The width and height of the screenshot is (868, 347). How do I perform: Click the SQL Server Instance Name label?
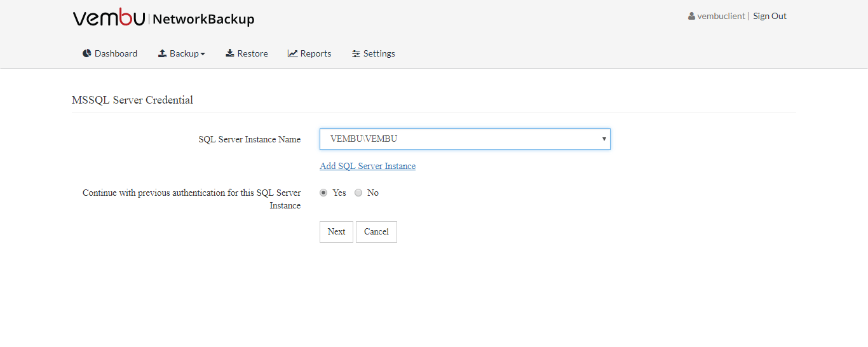pyautogui.click(x=250, y=139)
